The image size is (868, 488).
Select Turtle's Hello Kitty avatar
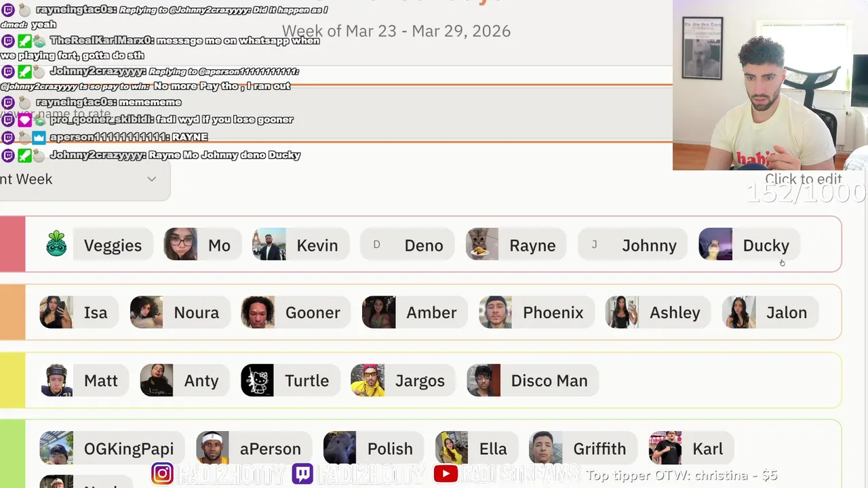pos(257,380)
